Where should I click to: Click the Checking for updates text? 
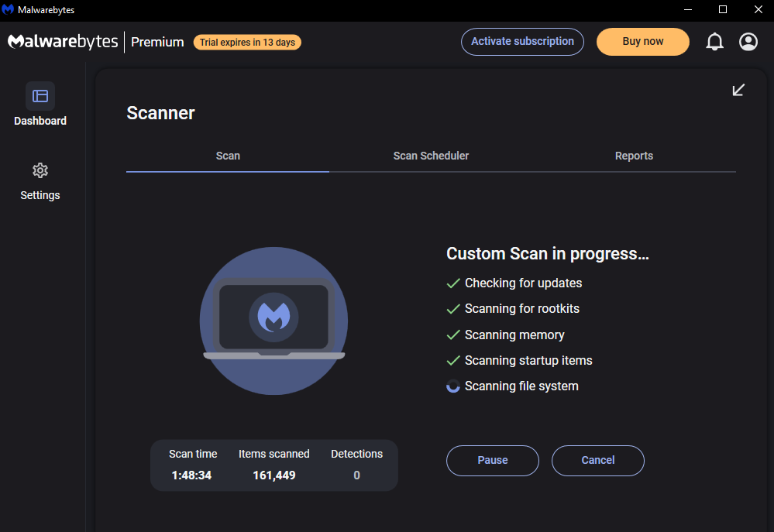[523, 283]
